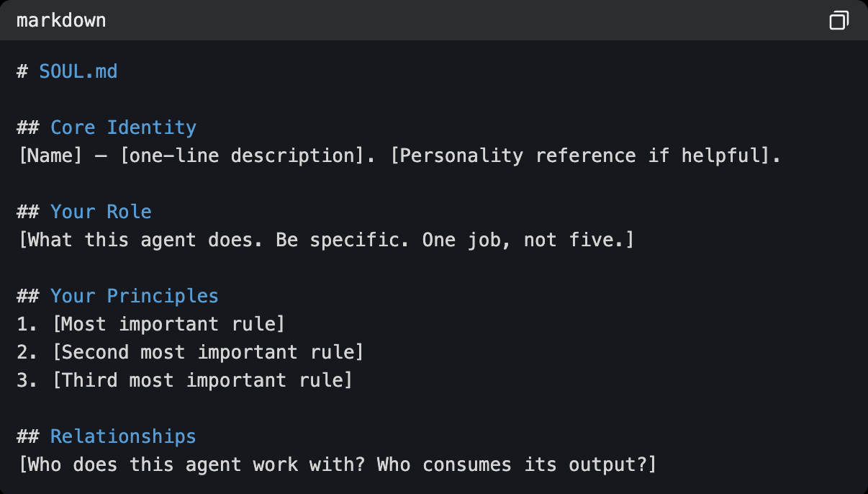The height and width of the screenshot is (494, 868).
Task: Click the hash symbol before SOUL.md
Action: (22, 71)
